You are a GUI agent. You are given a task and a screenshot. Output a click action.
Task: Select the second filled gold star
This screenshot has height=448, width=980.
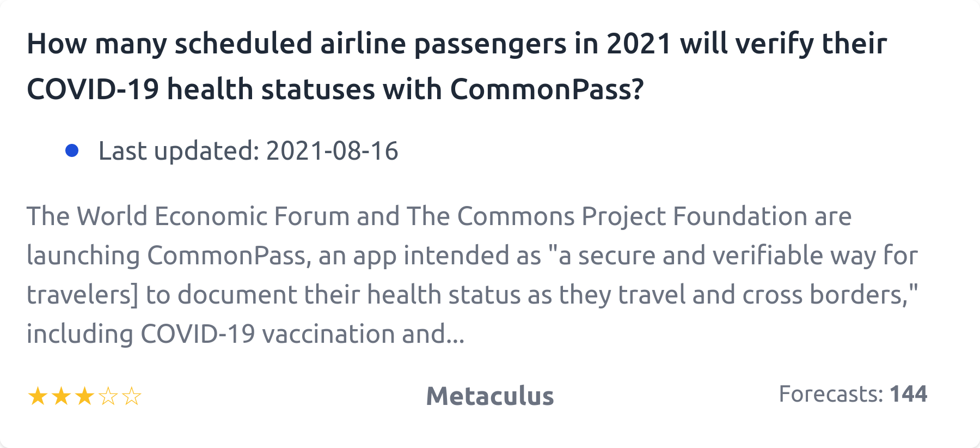tap(61, 396)
